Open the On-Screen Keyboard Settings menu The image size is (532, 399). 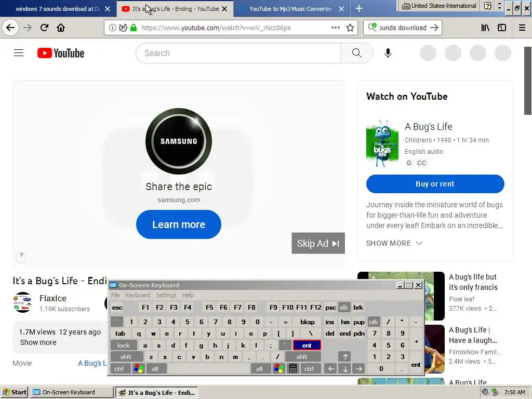(166, 295)
